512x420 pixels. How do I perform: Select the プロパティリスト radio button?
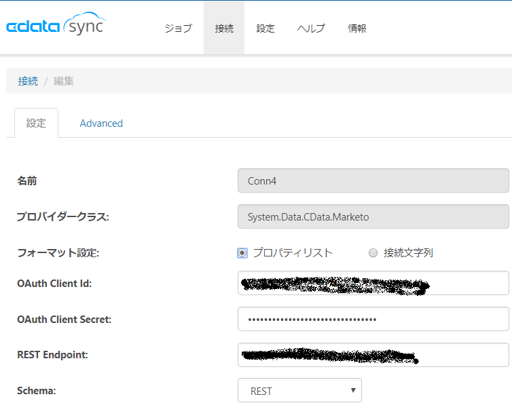click(x=242, y=253)
